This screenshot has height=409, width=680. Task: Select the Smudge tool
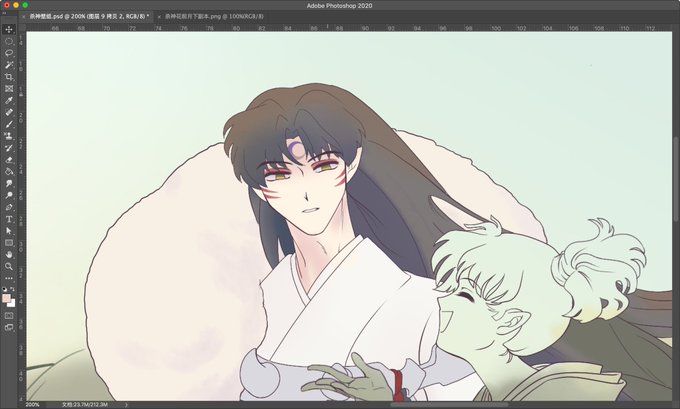coord(9,183)
